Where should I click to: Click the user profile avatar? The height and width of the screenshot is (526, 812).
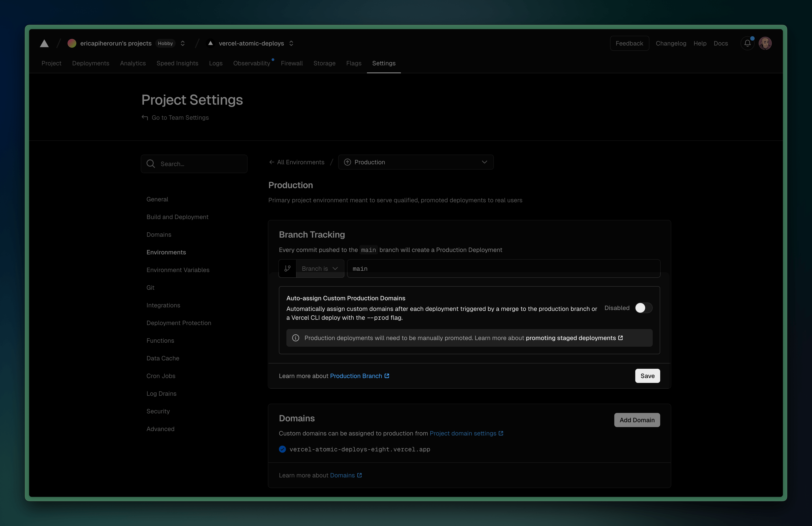coord(765,43)
